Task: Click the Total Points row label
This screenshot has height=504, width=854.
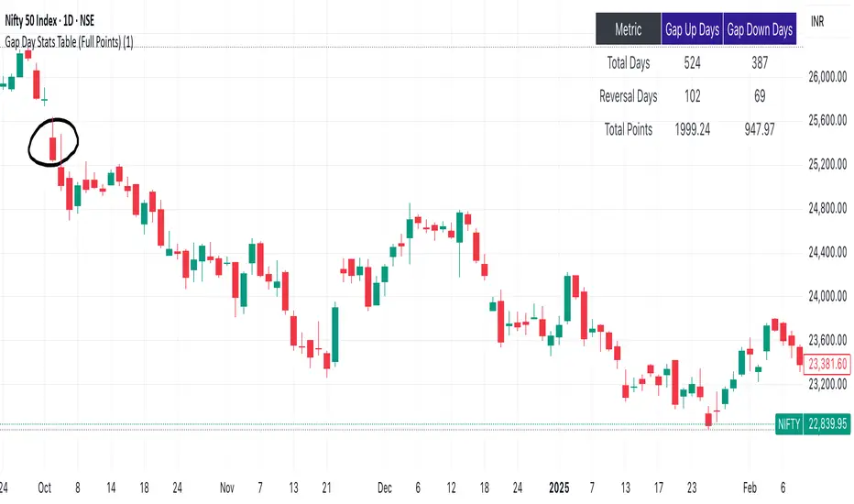Action: 629,129
